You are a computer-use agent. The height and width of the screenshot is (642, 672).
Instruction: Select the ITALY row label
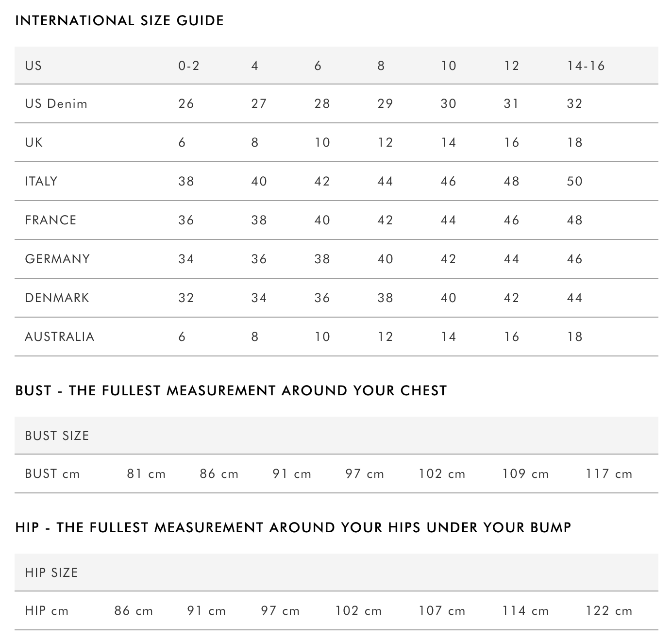pyautogui.click(x=41, y=181)
